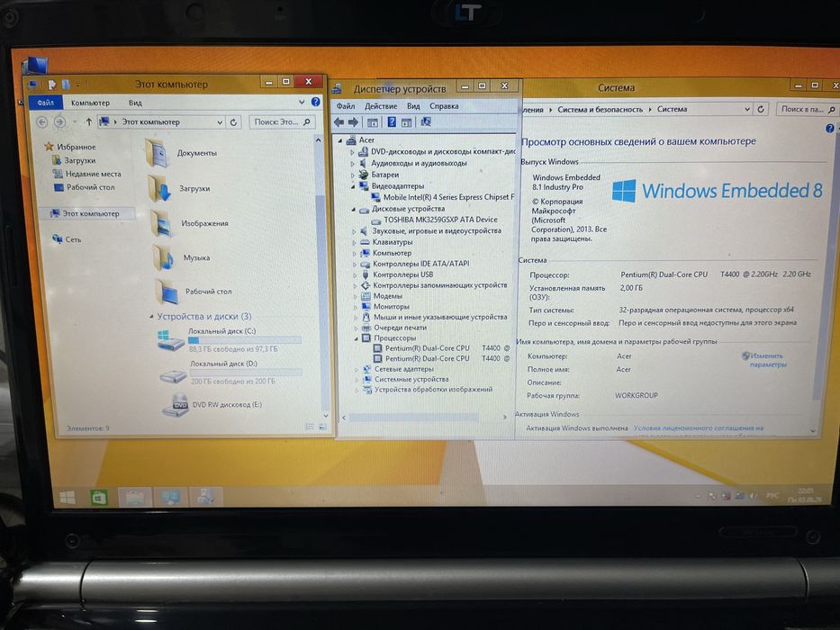Select Локальный диск (D:) drive icon
This screenshot has height=630, width=840.
[174, 375]
